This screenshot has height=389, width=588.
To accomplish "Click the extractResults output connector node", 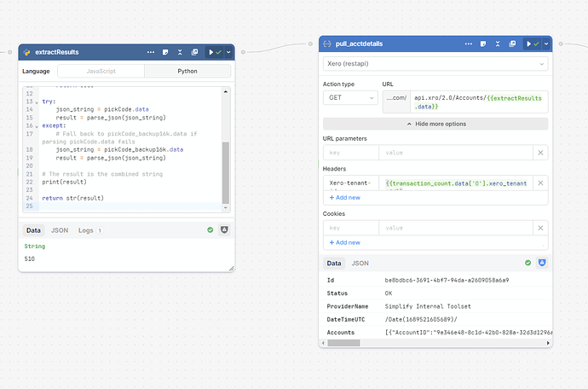I will pos(243,52).
